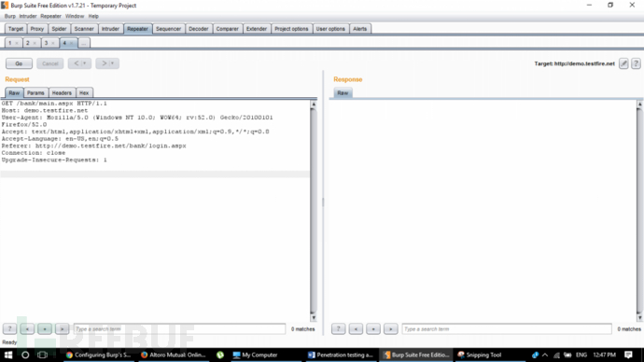Open new Repeater tab with ... tab
This screenshot has height=362, width=644.
click(x=84, y=43)
